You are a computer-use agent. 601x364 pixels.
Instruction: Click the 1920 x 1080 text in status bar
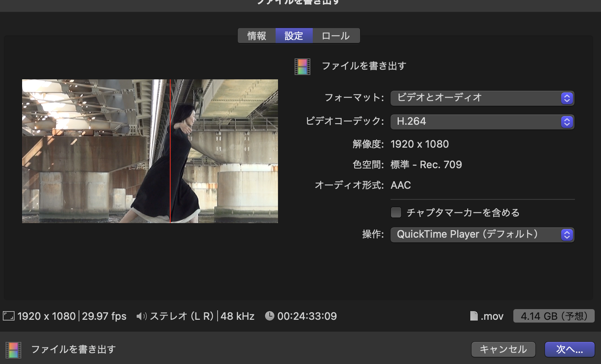click(47, 316)
